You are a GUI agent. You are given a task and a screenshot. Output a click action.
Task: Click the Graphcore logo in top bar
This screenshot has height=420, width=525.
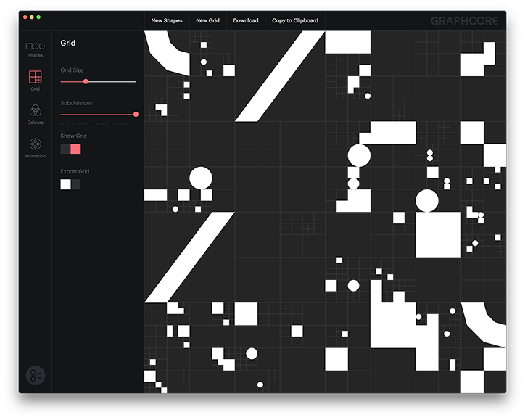click(464, 20)
